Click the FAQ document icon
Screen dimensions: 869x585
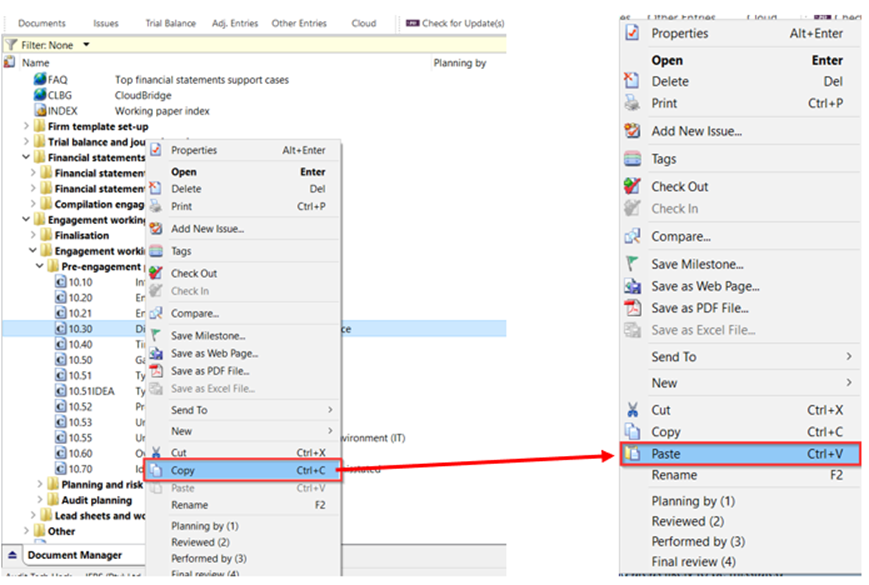(x=40, y=79)
